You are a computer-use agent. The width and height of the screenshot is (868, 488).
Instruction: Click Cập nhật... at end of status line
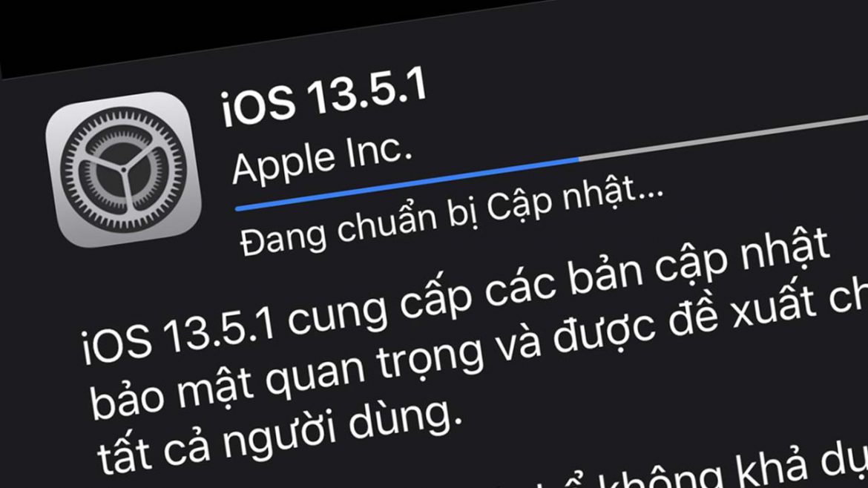point(576,201)
